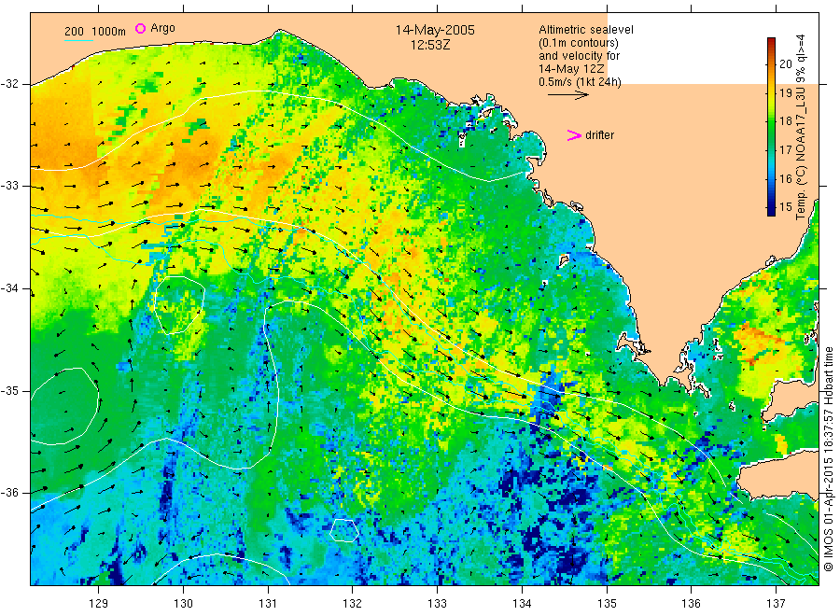The image size is (840, 616).
Task: Click the '12:53Z' time label
Action: pyautogui.click(x=430, y=45)
